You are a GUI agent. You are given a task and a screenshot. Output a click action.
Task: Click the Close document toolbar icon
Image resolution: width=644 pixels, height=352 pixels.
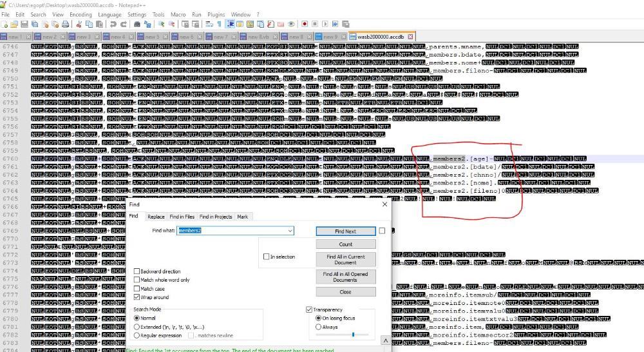[x=45, y=24]
